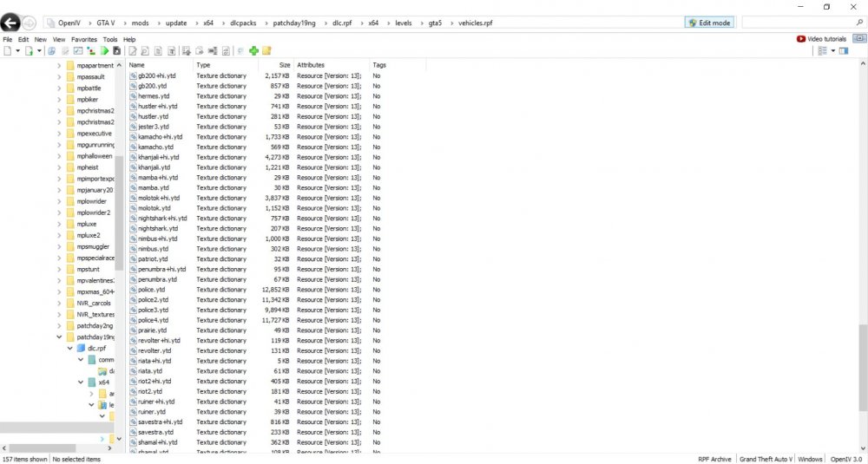Go to dlc.rpf in the breadcrumb
868x464 pixels.
(x=341, y=23)
